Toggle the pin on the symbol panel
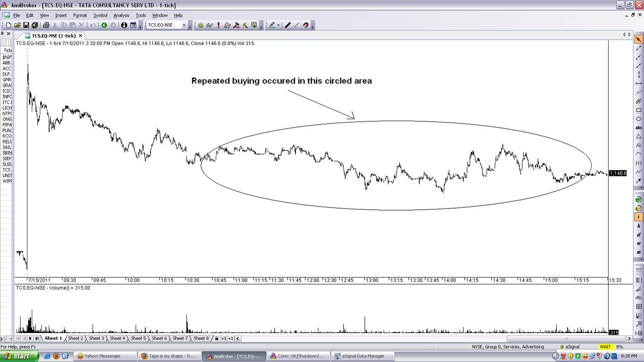This screenshot has height=362, width=644. coord(2,34)
